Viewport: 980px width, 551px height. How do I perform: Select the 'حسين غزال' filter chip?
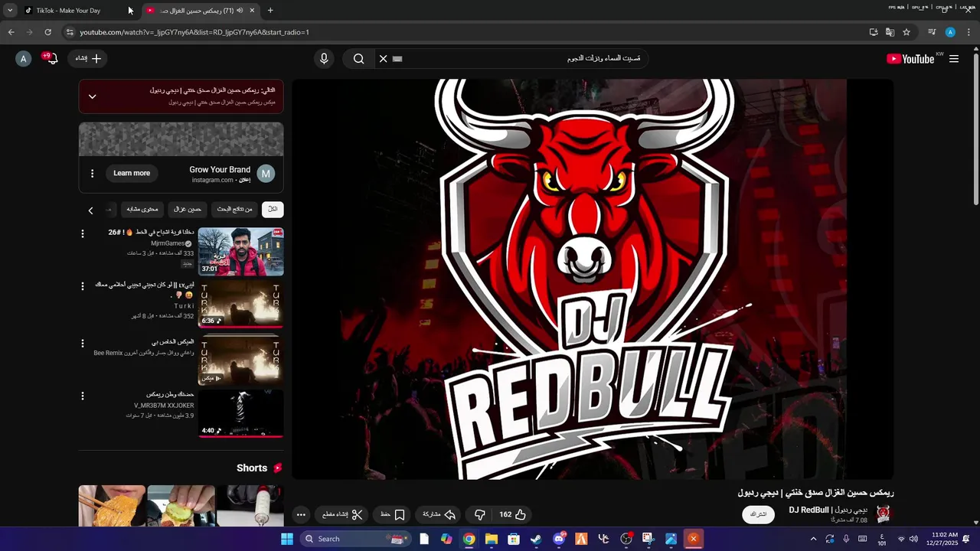coord(188,210)
